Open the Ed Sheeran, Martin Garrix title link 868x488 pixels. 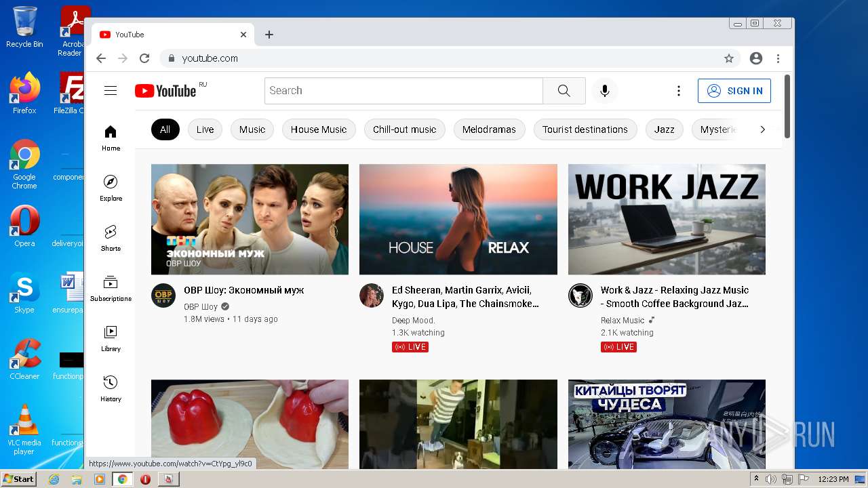click(x=466, y=297)
